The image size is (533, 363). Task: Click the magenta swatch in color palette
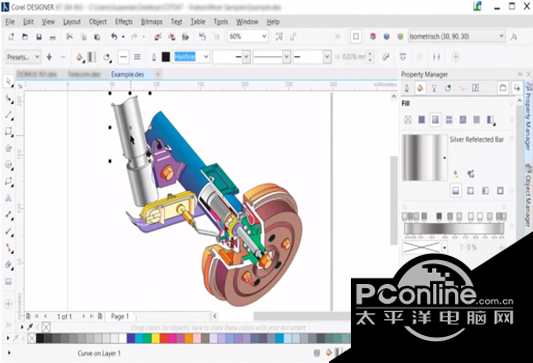pos(172,338)
